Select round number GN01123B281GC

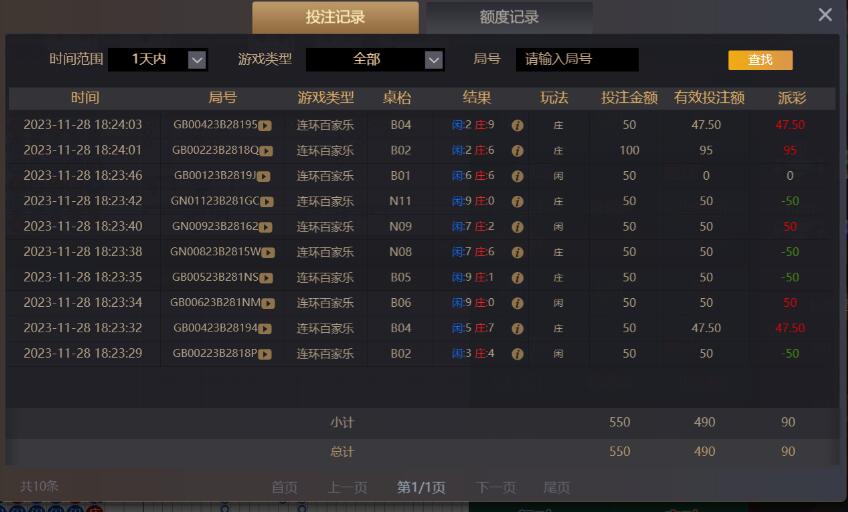[x=215, y=201]
